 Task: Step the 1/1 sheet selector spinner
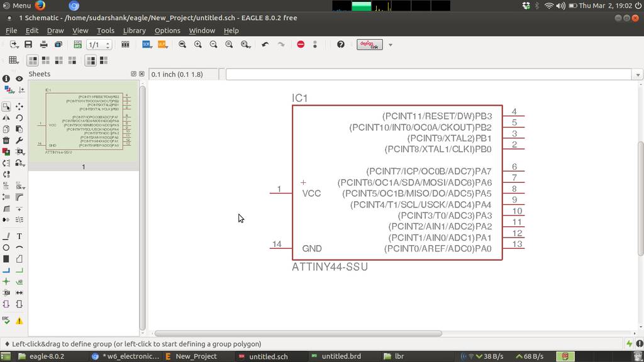click(108, 45)
